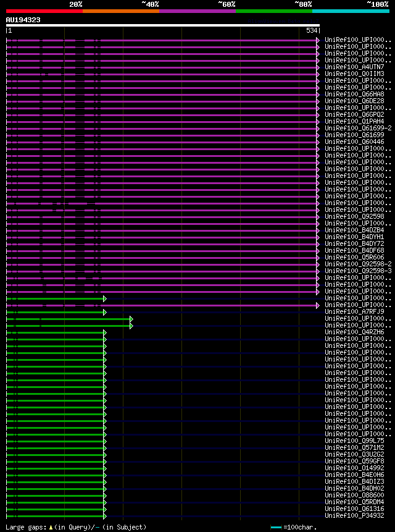Open hit UniRef100_Q6GPQ2
The width and height of the screenshot is (395, 532).
pos(354,115)
